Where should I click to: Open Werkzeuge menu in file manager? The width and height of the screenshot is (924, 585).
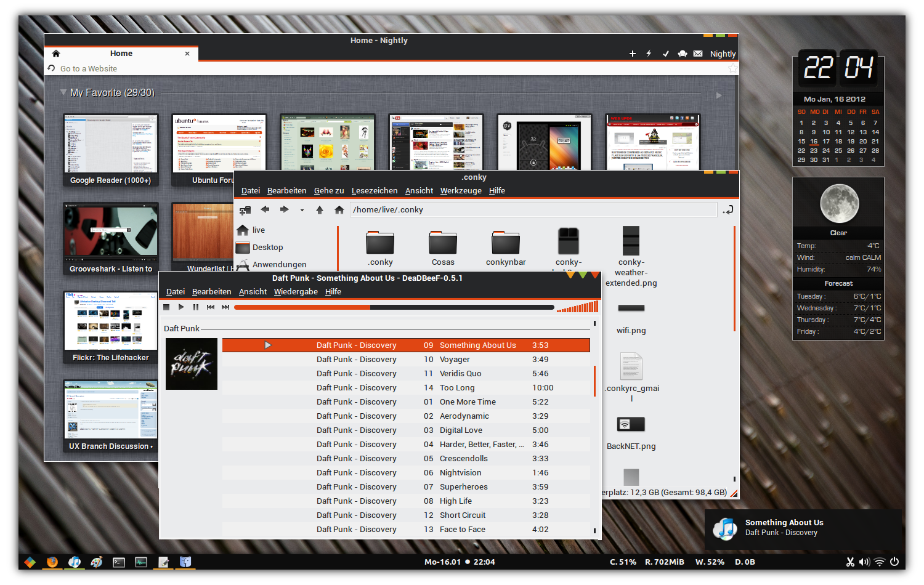(x=461, y=191)
